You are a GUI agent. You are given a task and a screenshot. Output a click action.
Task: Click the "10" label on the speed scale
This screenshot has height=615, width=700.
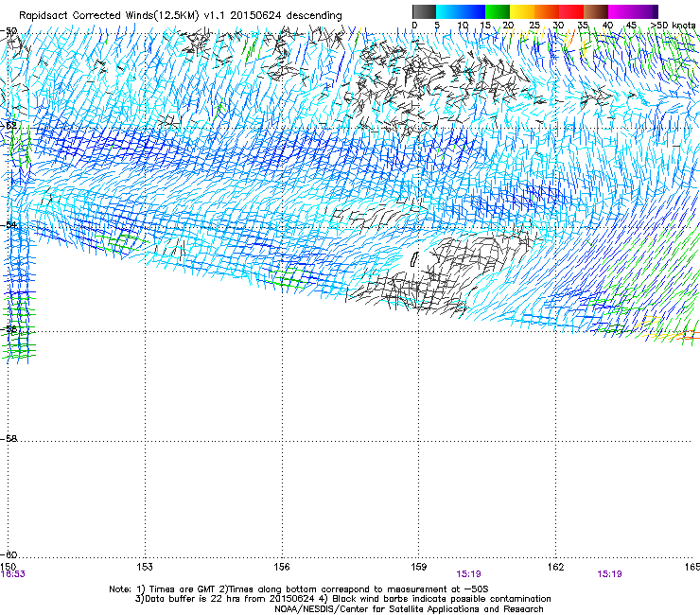tap(463, 26)
